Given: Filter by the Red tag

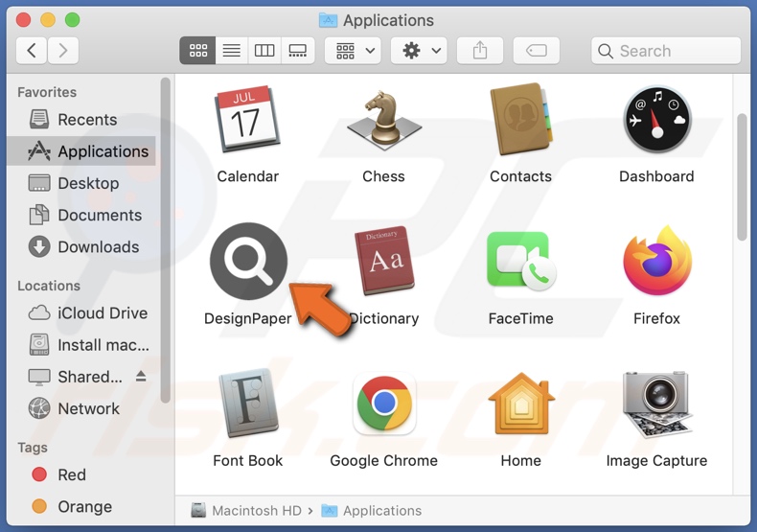Looking at the screenshot, I should click(x=81, y=474).
